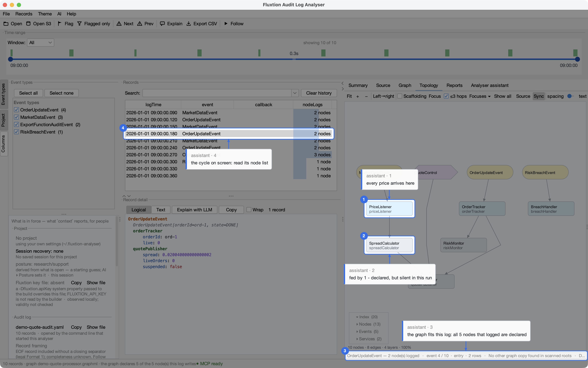Screen dimensions: 588x368
Task: Click the Open S3 database icon
Action: click(28, 24)
